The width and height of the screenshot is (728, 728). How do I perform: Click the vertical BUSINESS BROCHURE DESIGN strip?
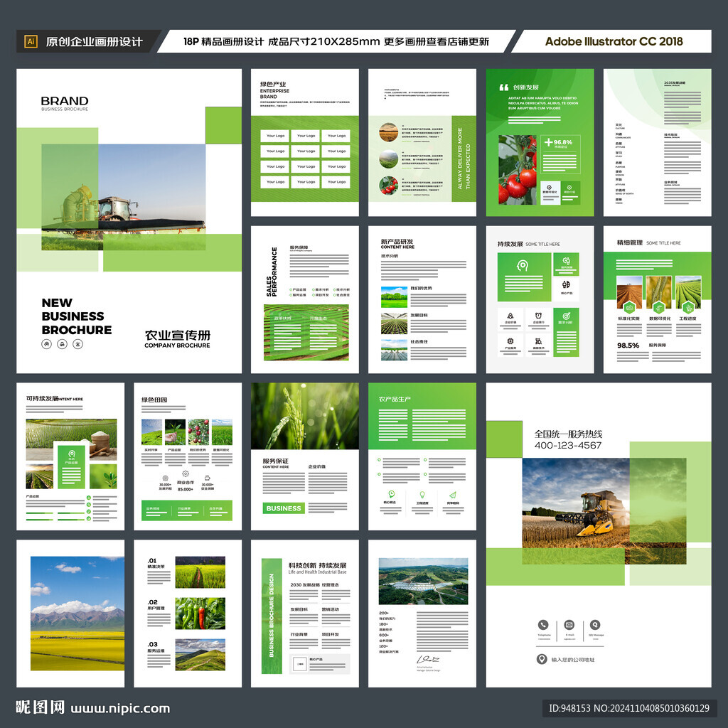(x=272, y=616)
